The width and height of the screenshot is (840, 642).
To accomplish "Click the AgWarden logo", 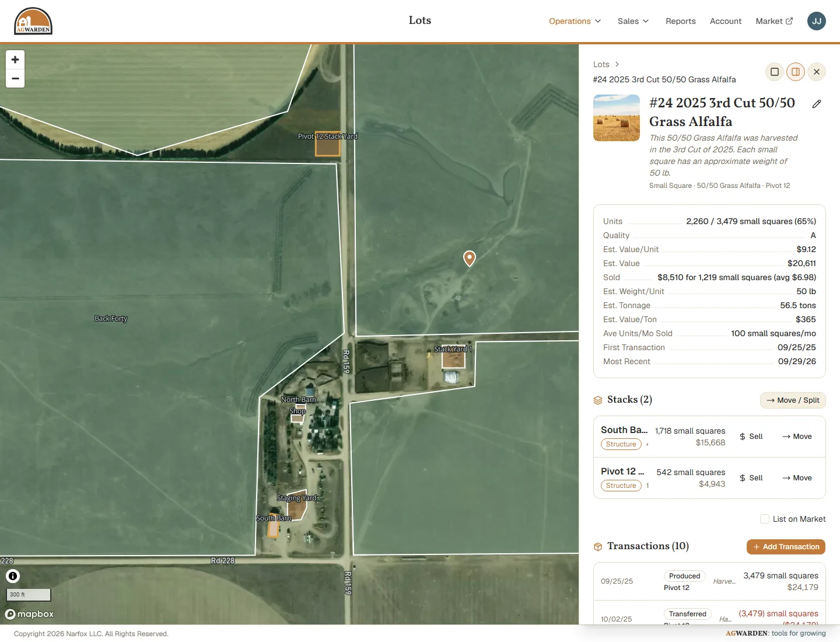I will pyautogui.click(x=33, y=21).
